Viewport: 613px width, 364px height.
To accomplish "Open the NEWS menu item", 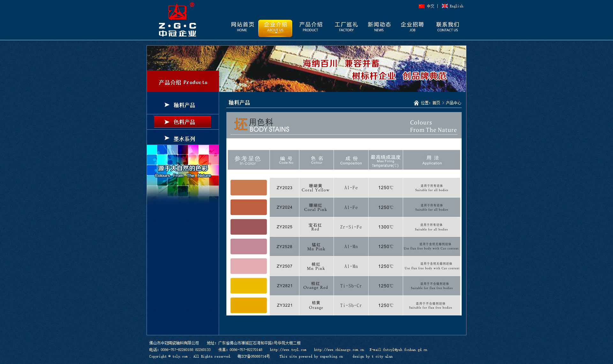I will pos(379,27).
